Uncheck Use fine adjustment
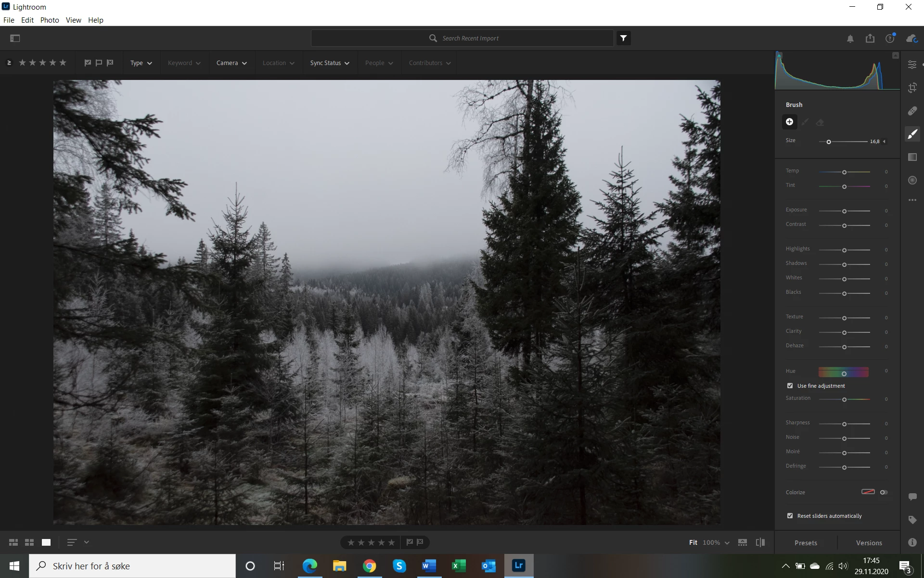924x578 pixels. click(x=790, y=386)
